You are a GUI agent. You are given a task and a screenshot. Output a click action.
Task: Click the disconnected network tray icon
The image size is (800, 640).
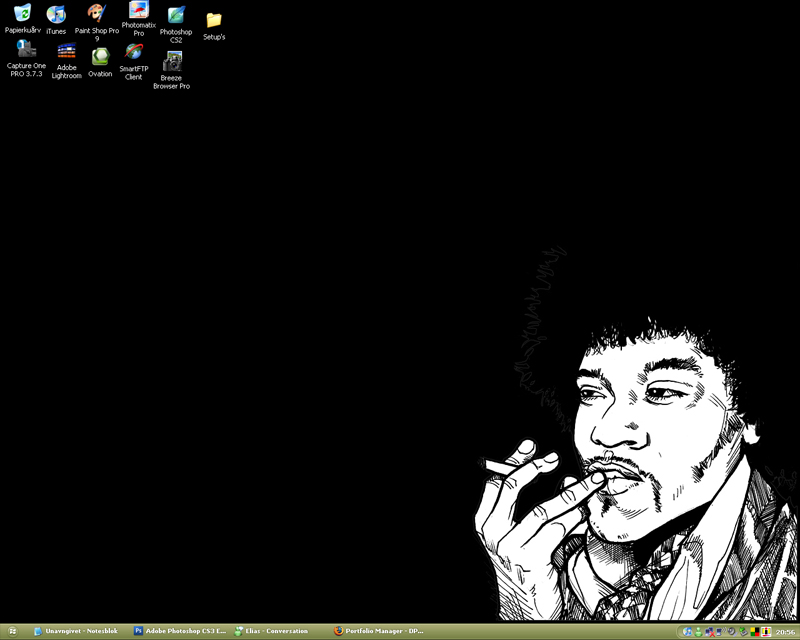[710, 632]
